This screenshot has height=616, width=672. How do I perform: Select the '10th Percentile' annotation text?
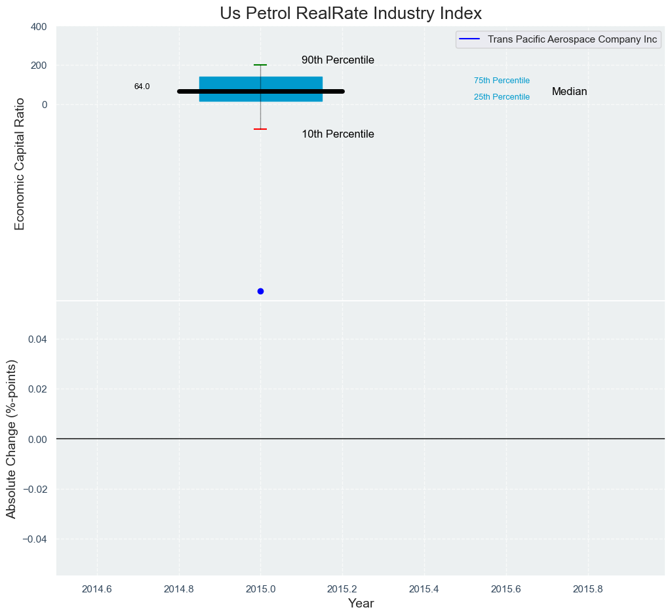[338, 134]
